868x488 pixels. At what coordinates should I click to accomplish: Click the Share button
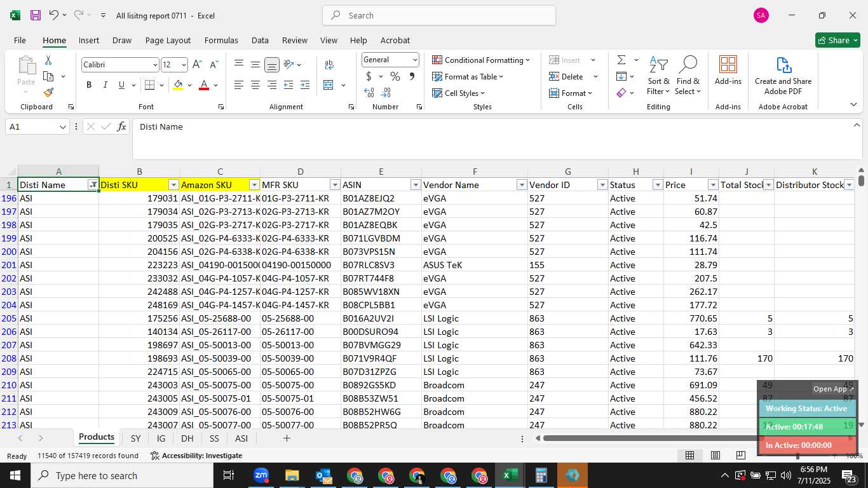pyautogui.click(x=837, y=40)
